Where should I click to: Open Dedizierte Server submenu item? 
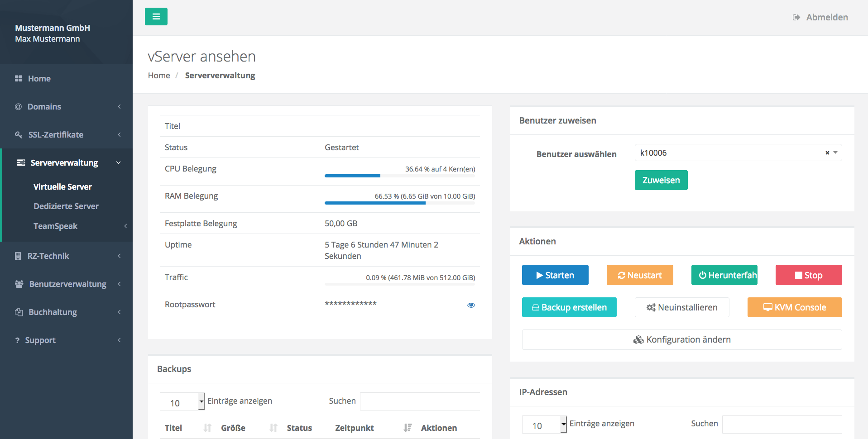66,206
